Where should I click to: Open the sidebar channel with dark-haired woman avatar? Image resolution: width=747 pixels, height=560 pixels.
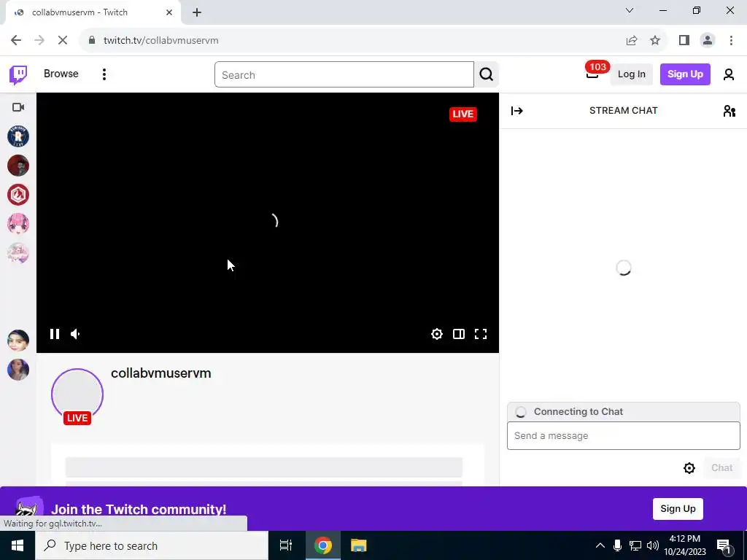point(18,341)
